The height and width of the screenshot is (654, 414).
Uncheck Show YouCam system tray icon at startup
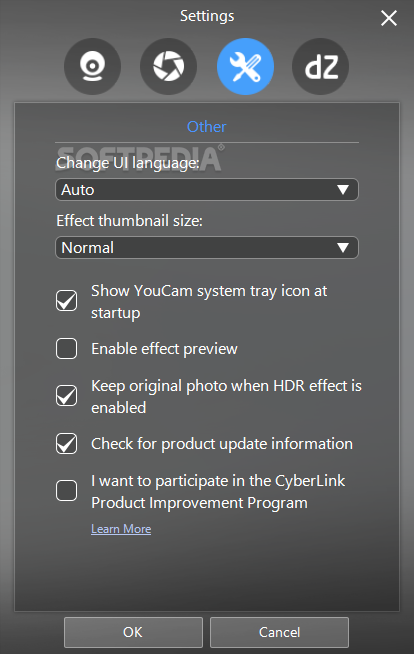(66, 301)
